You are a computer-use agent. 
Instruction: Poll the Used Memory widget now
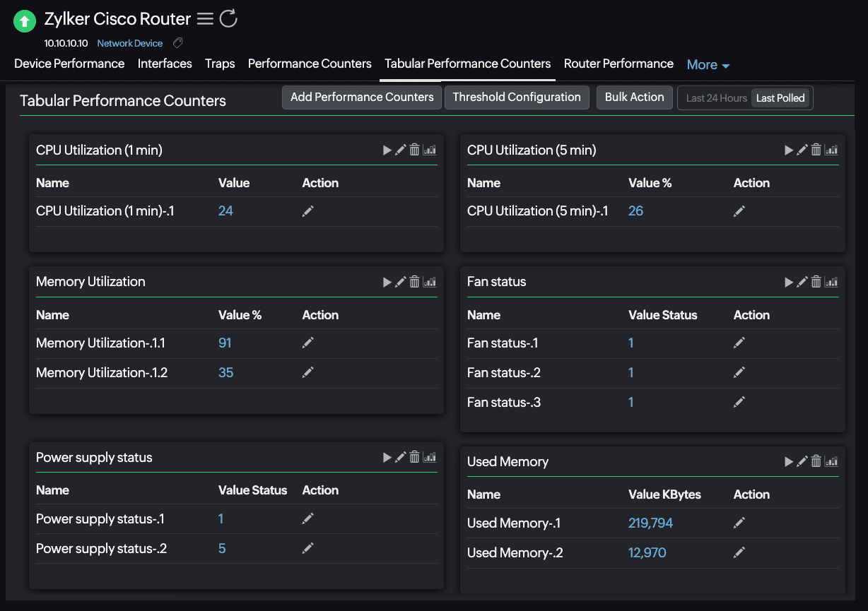788,461
